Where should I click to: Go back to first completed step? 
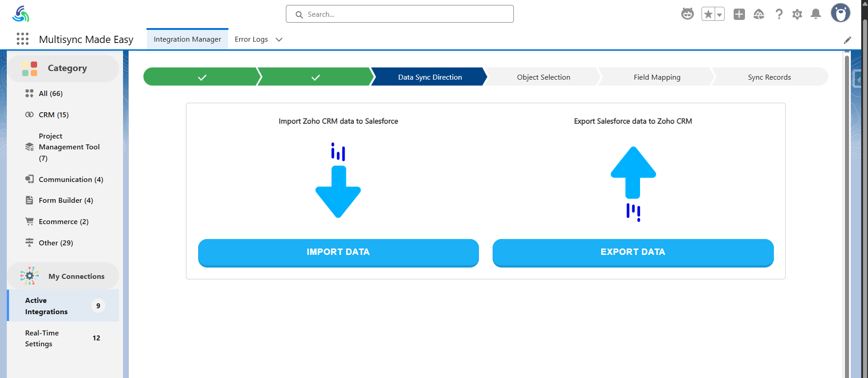tap(202, 77)
